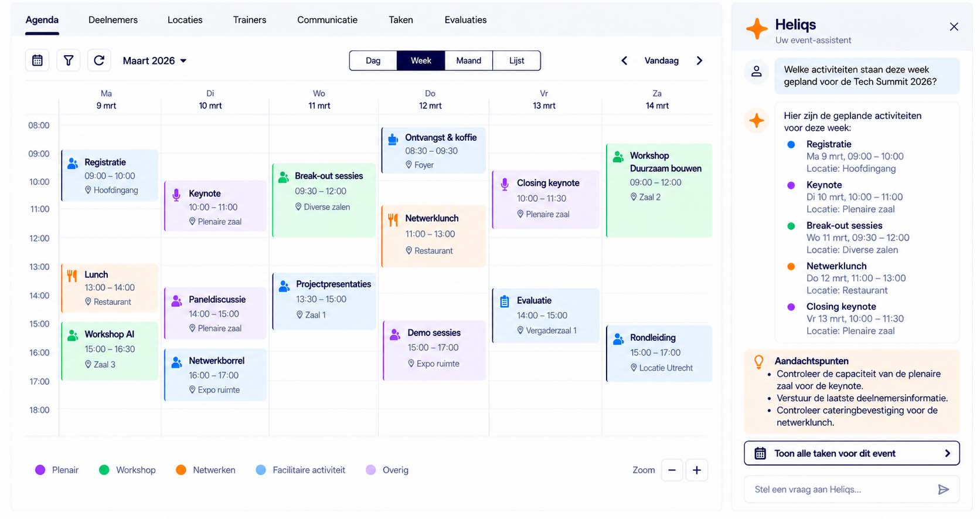Switch view to Week

pyautogui.click(x=421, y=60)
